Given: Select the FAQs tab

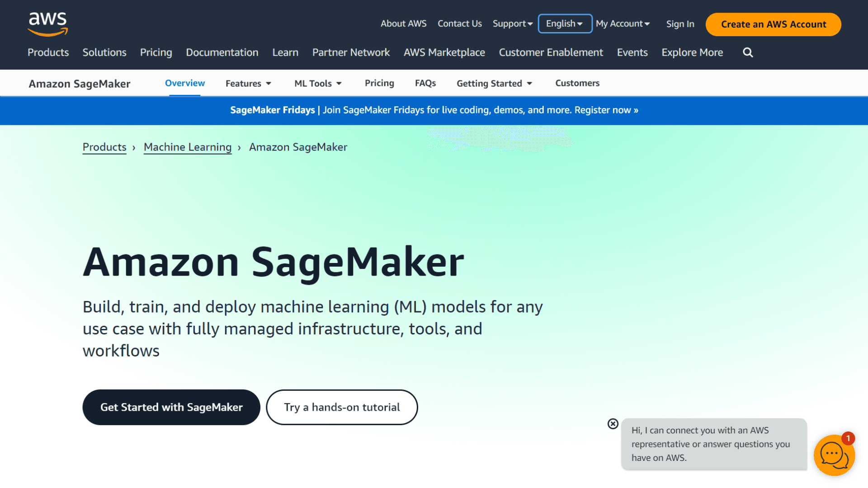Looking at the screenshot, I should coord(425,83).
